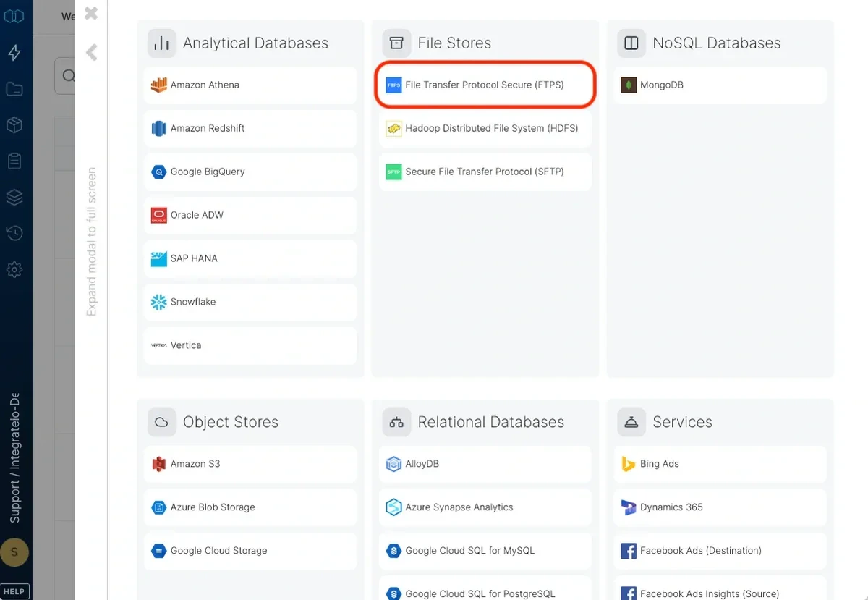868x600 pixels.
Task: Select Dynamics 365 service
Action: coord(720,507)
